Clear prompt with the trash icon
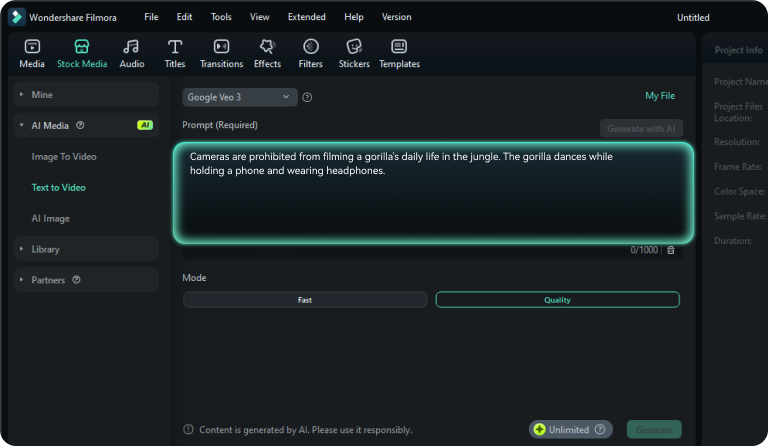The width and height of the screenshot is (768, 446). coord(671,250)
